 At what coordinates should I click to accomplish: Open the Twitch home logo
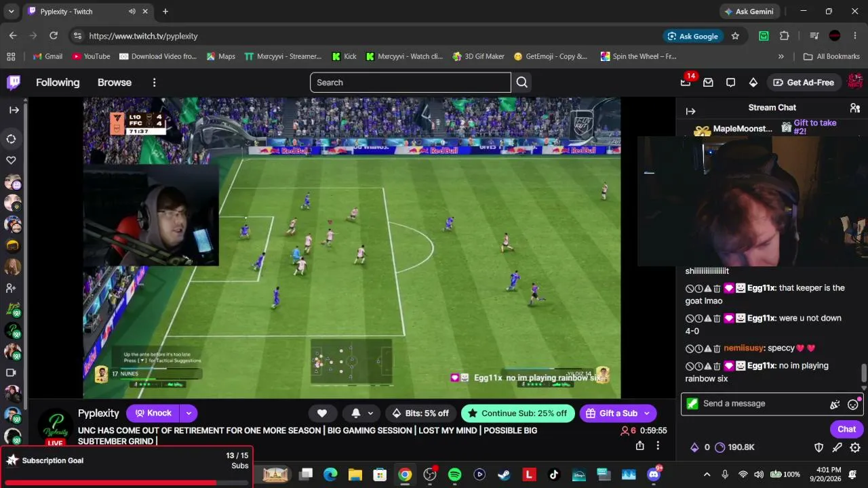tap(14, 83)
